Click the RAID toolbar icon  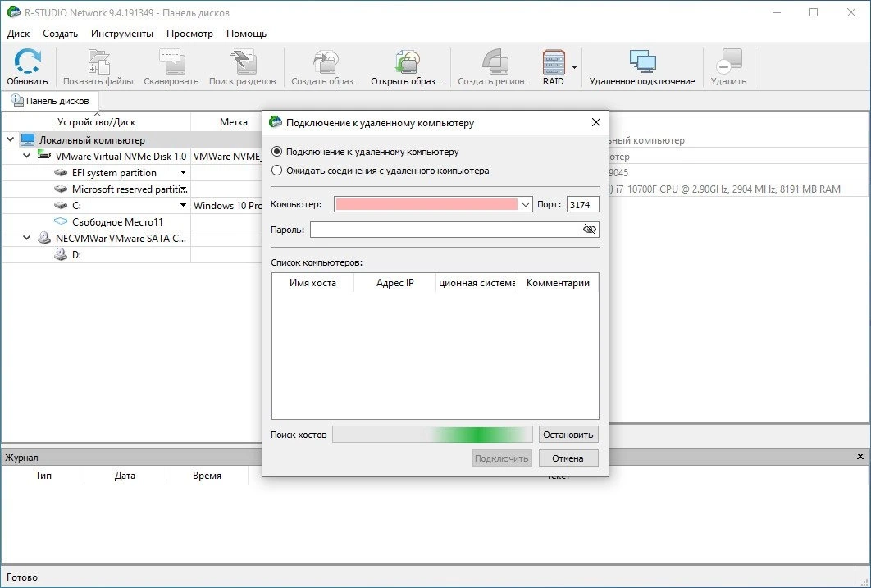(x=554, y=61)
